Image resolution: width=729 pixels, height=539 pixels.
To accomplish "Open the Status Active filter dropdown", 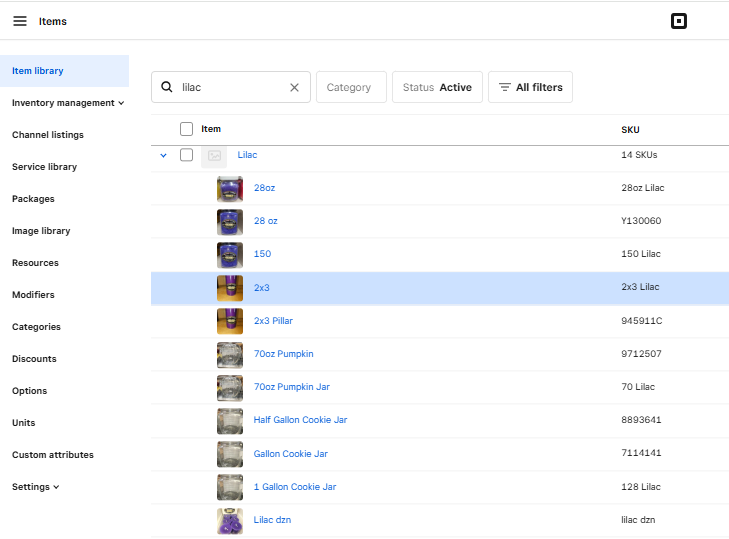I will 437,87.
